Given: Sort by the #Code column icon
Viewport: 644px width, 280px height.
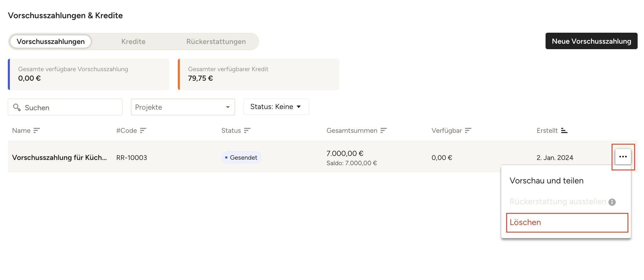Looking at the screenshot, I should pyautogui.click(x=143, y=131).
